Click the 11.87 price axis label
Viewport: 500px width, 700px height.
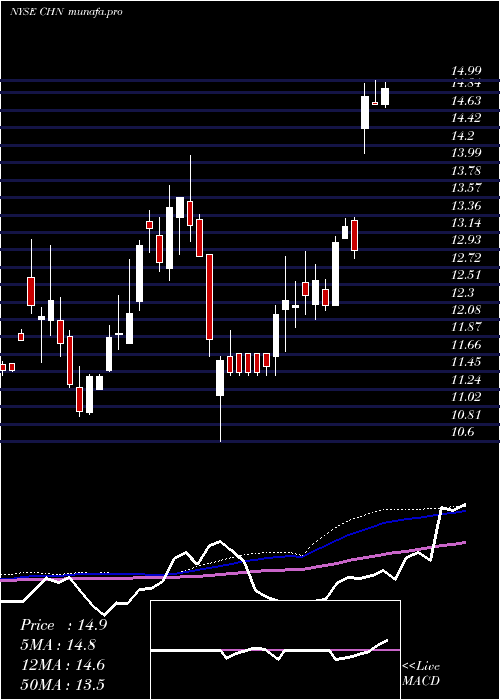[x=466, y=327]
